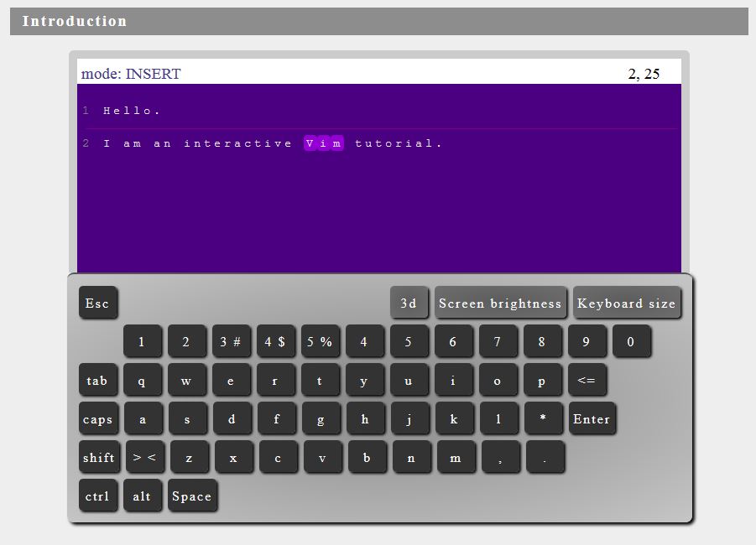Click the cursor position '2, 25'

[x=644, y=74]
